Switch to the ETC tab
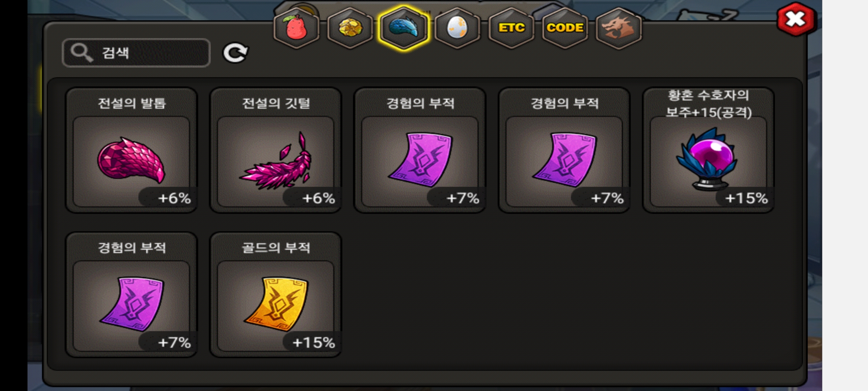 point(511,28)
